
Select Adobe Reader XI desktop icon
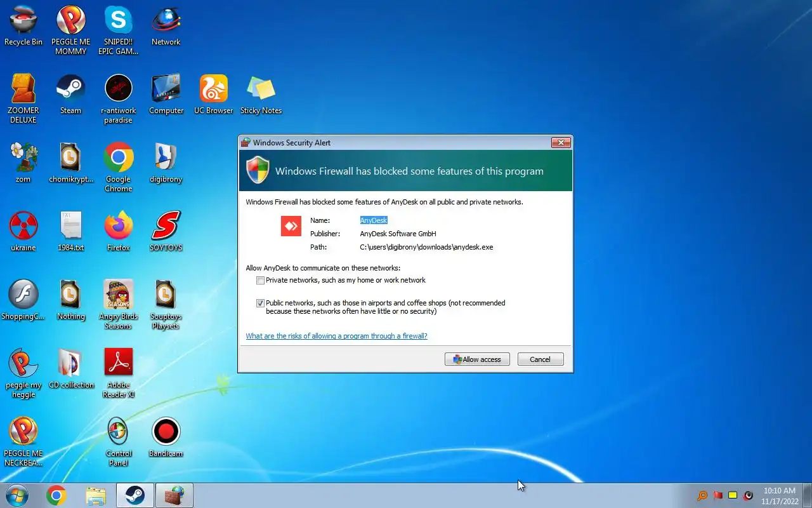(119, 373)
